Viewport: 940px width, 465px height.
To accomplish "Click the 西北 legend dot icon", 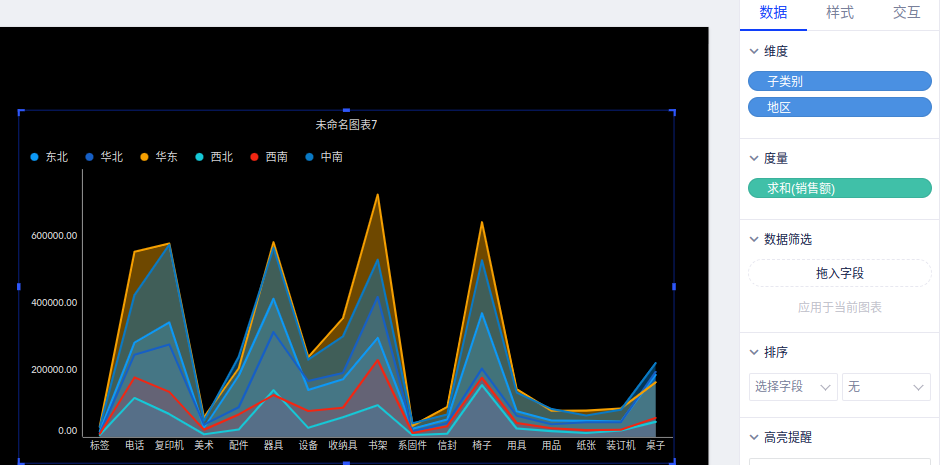I will point(200,157).
